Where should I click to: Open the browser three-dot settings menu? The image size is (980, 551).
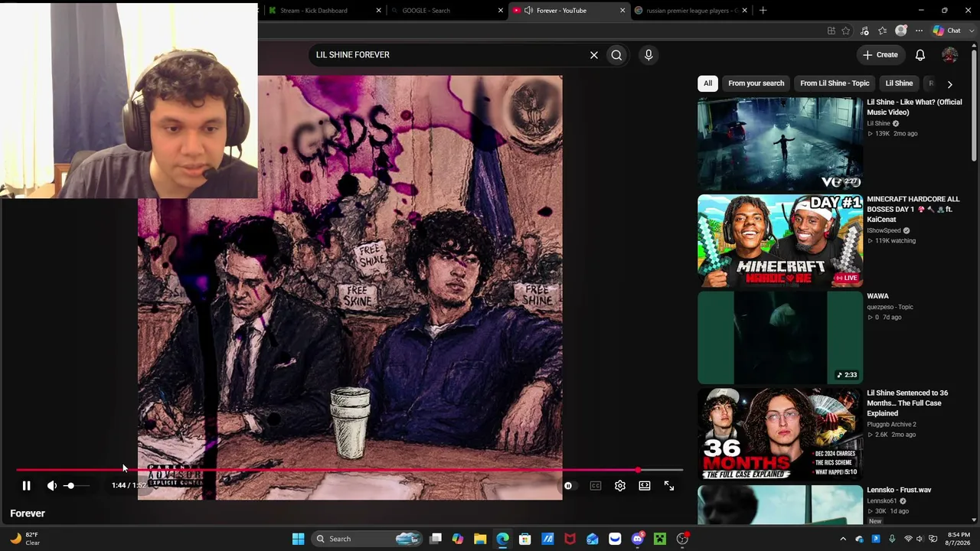pyautogui.click(x=920, y=31)
